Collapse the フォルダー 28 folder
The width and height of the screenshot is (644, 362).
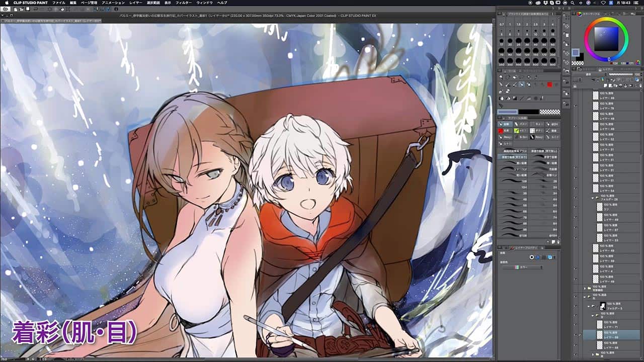(x=593, y=198)
